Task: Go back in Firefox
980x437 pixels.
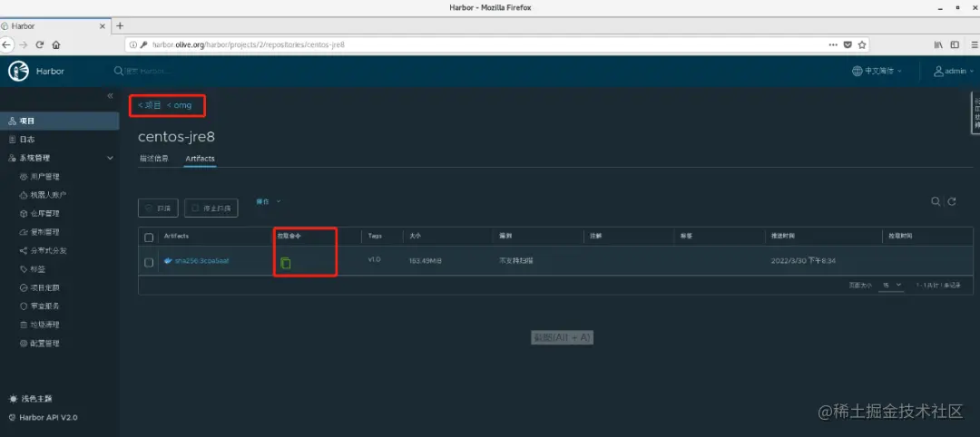Action: point(6,45)
